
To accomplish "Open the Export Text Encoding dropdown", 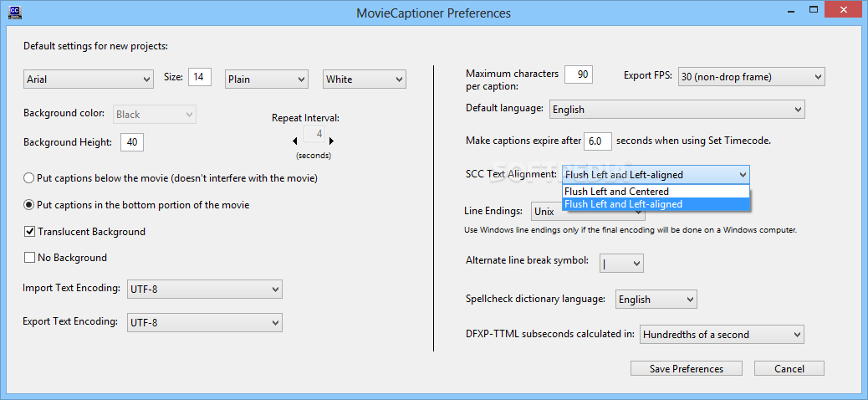I will (x=204, y=322).
